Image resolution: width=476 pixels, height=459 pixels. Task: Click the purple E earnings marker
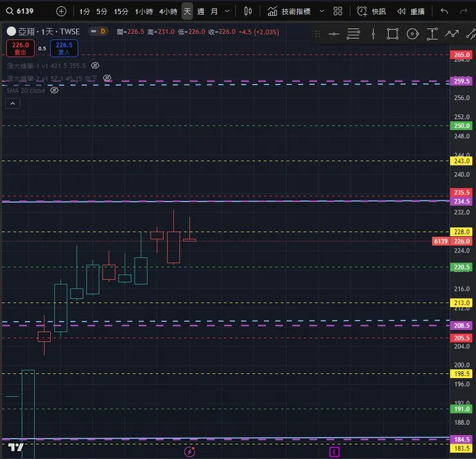click(x=334, y=452)
